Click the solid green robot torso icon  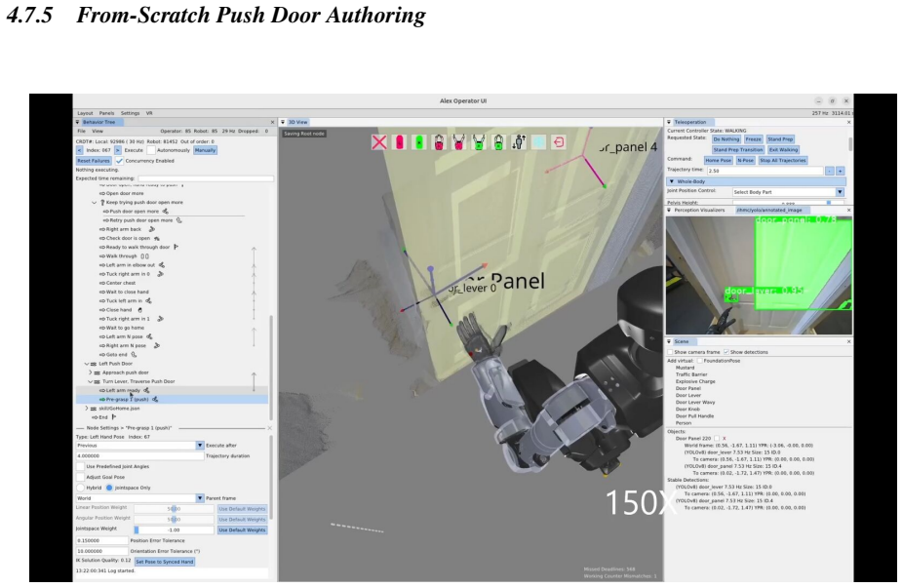point(419,141)
